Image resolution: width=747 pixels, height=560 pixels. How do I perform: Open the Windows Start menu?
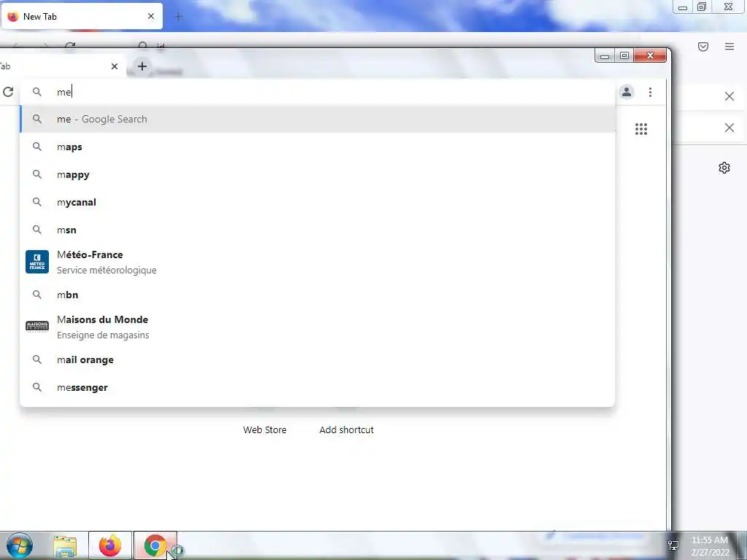point(20,545)
